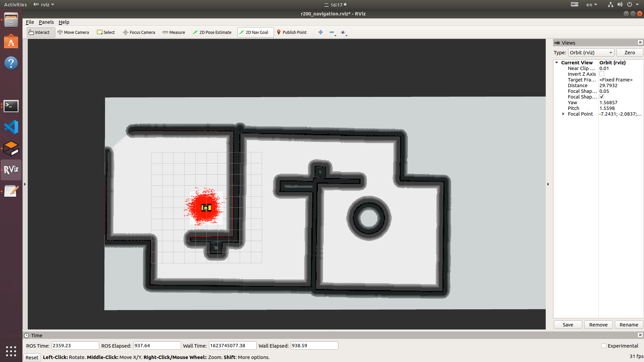Viewport: 644px width, 362px height.
Task: Expand the Focal Point property
Action: tap(563, 114)
